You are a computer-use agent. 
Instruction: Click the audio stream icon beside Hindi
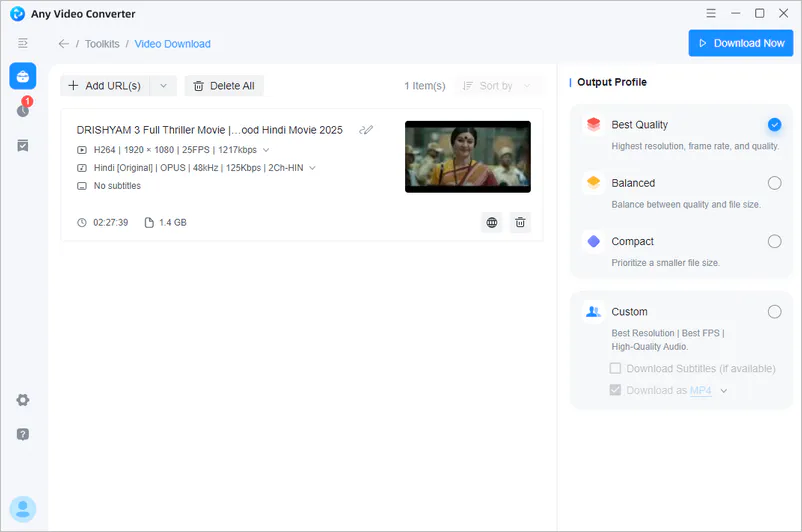(82, 168)
